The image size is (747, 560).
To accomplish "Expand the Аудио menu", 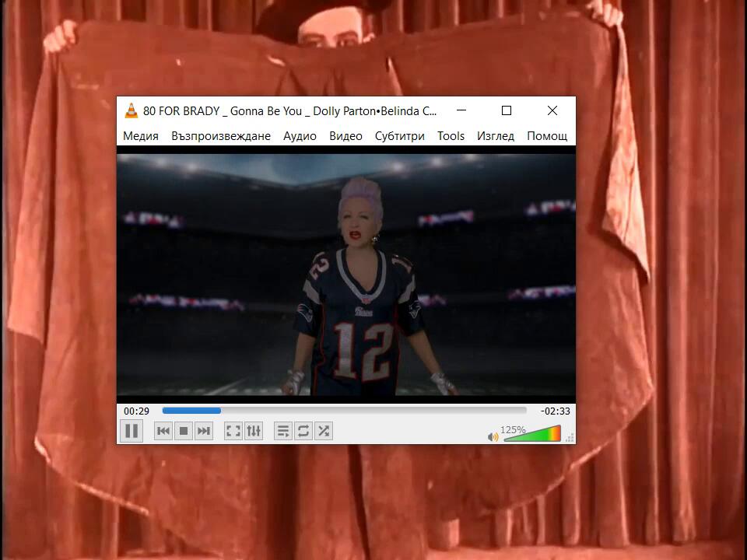I will click(300, 136).
